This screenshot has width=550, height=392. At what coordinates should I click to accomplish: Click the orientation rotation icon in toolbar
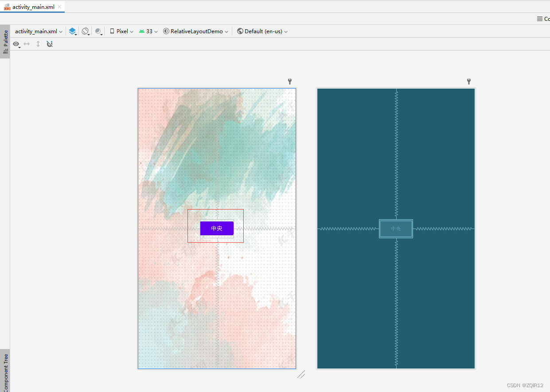86,31
